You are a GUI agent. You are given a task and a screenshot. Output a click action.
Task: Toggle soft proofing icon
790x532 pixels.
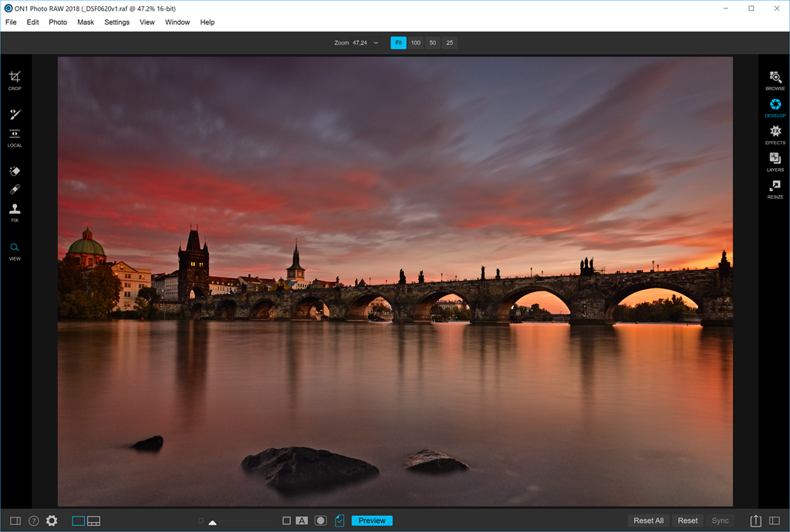tap(339, 521)
